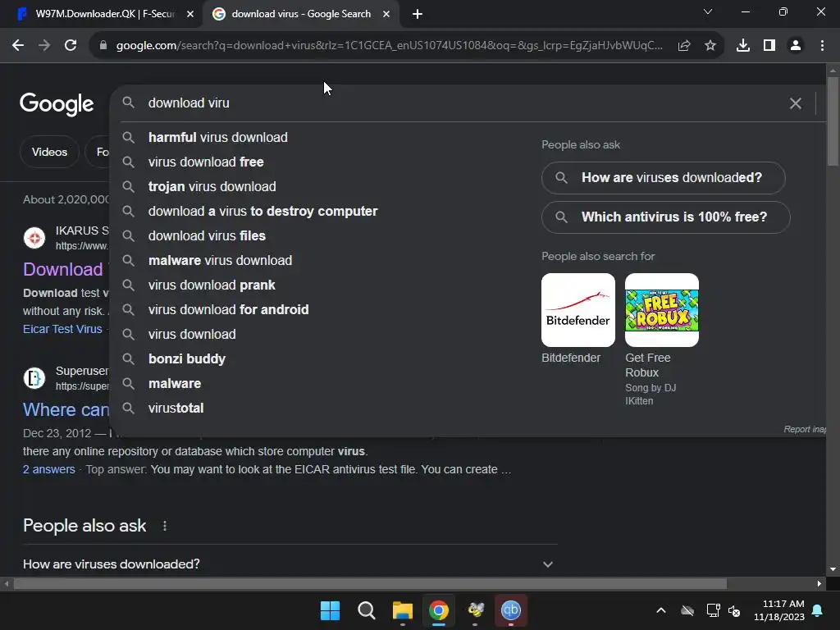Screen dimensions: 840x630
Task: Choose the 'virustotal' suggestion
Action: (176, 409)
